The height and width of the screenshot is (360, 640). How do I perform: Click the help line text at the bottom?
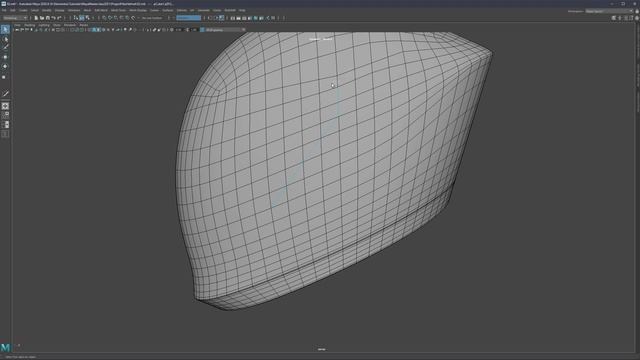20,357
